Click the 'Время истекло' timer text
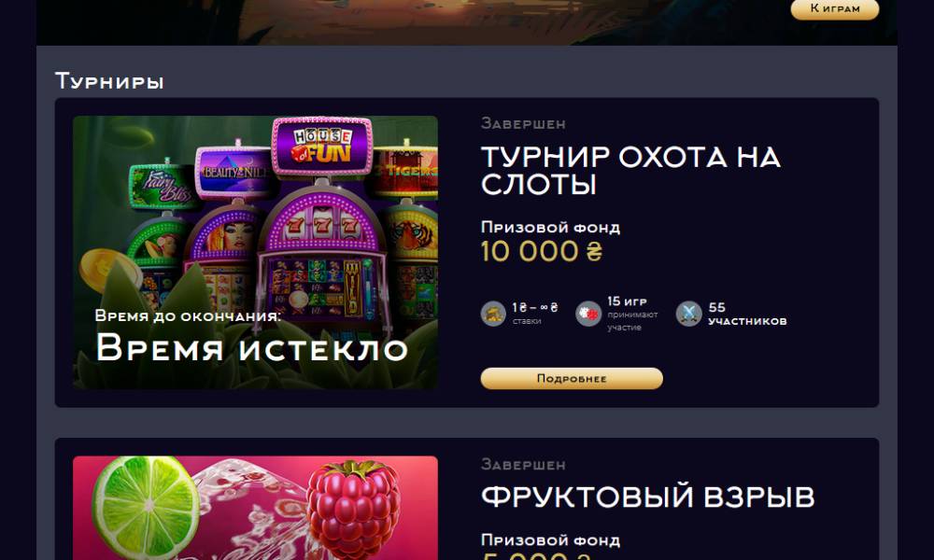The image size is (934, 560). (x=251, y=347)
